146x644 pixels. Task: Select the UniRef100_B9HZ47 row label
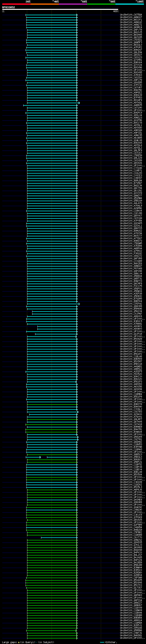(131, 50)
